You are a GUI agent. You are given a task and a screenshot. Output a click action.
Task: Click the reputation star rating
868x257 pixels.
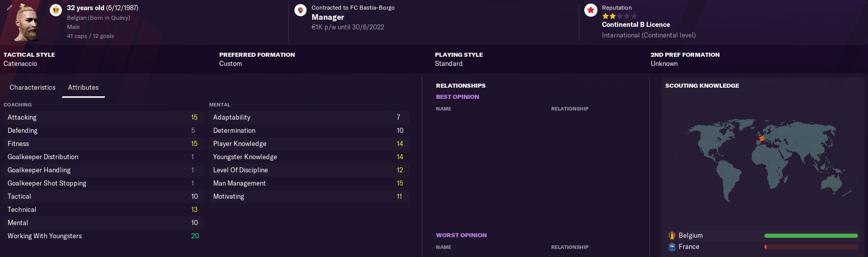[619, 16]
